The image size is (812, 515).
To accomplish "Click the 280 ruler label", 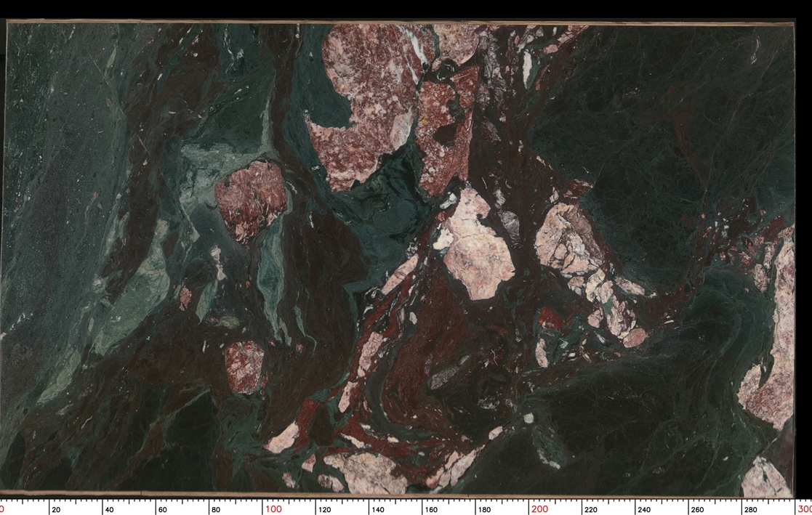I will pos(749,509).
